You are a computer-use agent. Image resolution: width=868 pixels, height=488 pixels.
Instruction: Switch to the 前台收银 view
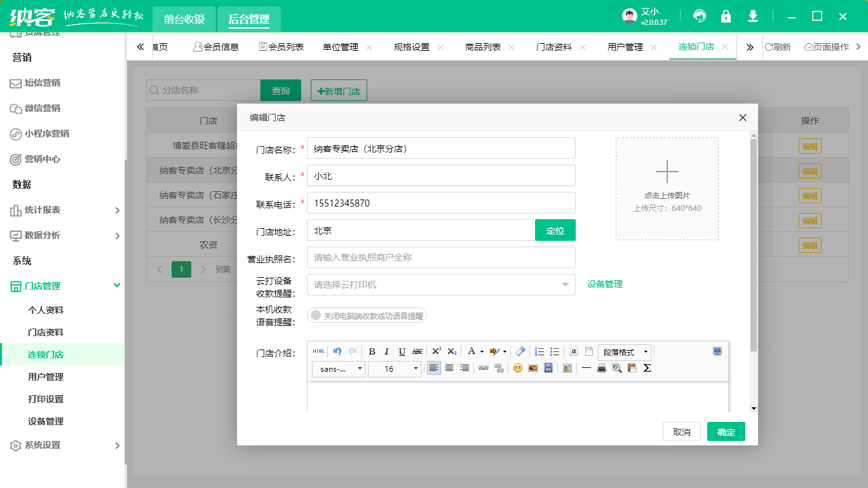(x=183, y=19)
